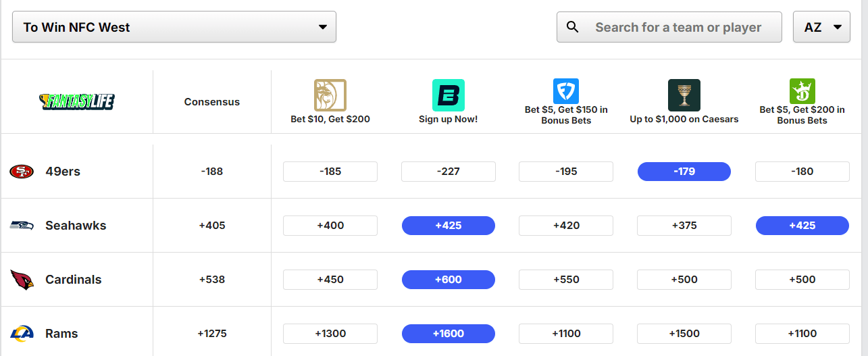Screen dimensions: 868x356
Task: Click the Fantasy Life logo
Action: click(77, 102)
